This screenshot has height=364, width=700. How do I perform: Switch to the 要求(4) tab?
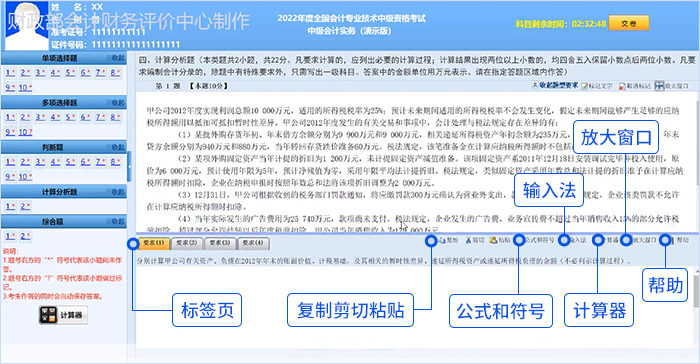tap(253, 243)
